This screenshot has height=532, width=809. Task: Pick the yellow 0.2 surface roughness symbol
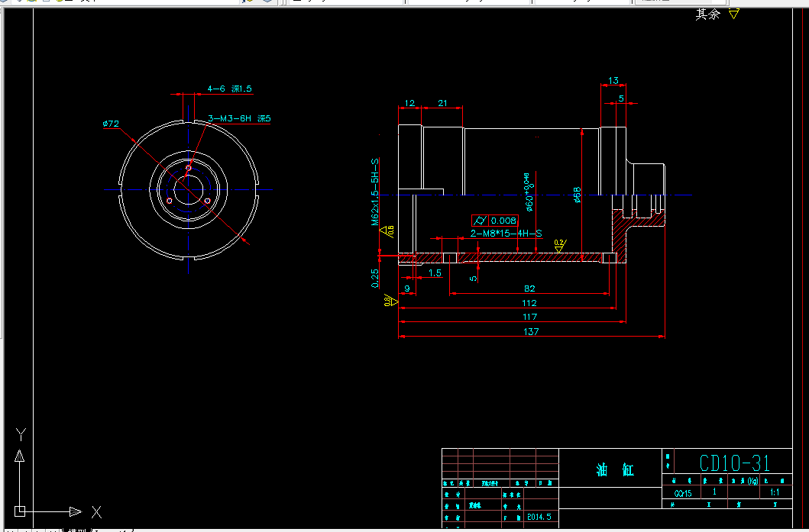[x=560, y=245]
